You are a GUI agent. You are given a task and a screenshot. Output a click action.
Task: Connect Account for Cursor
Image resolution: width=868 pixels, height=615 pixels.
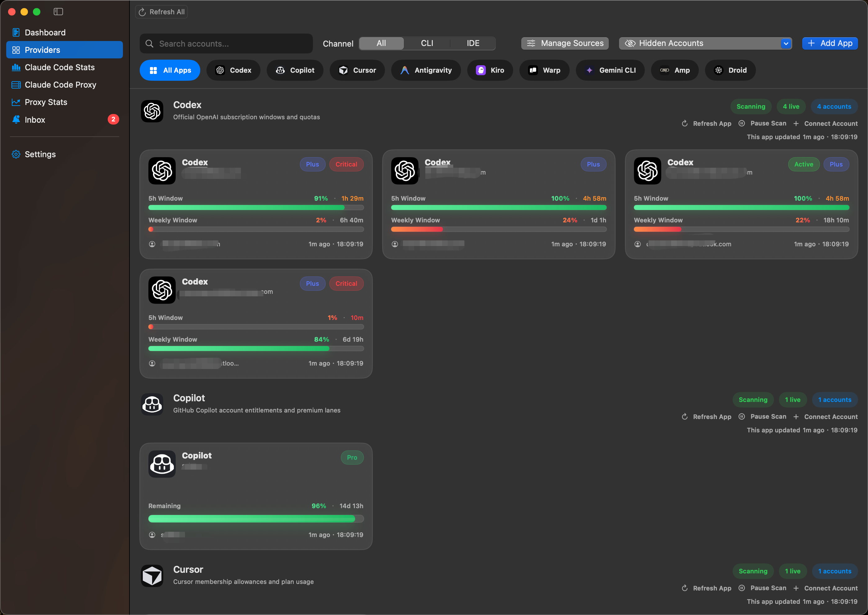click(x=831, y=588)
